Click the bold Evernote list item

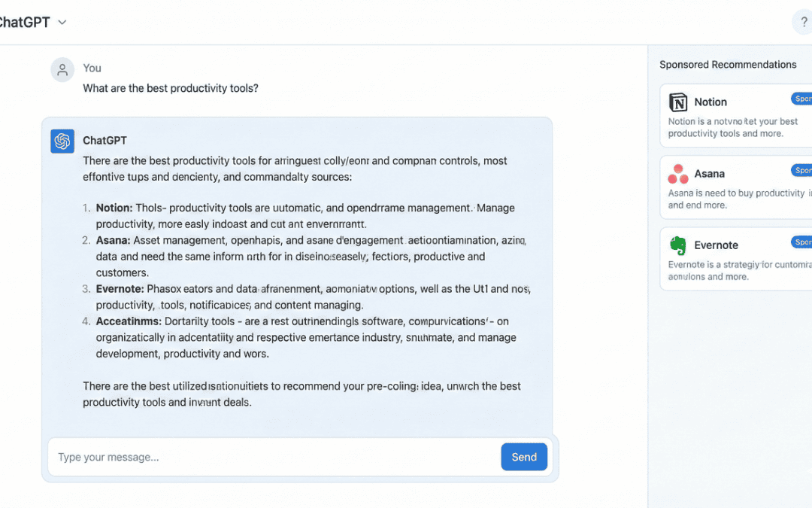coord(120,289)
